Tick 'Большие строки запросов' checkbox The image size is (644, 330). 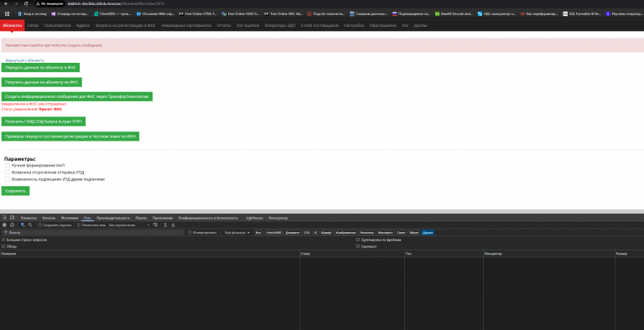pyautogui.click(x=3, y=240)
